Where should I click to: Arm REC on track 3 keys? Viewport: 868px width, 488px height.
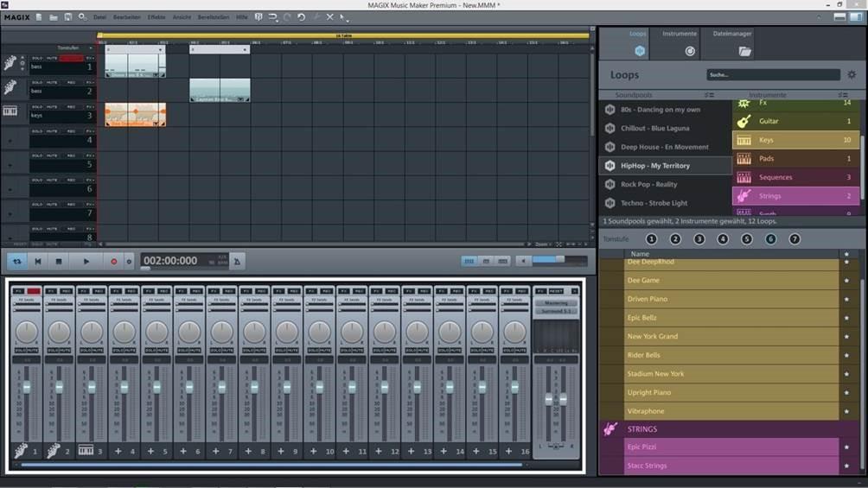[x=71, y=107]
